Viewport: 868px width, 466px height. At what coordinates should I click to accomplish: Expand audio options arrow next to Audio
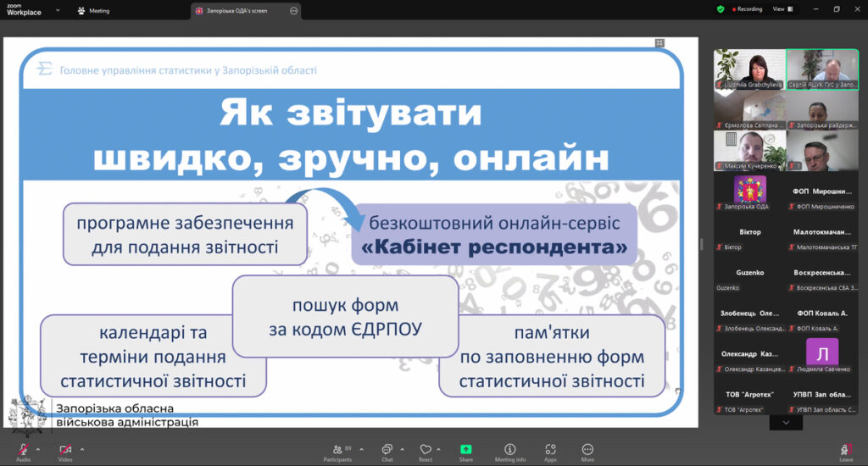point(38,449)
